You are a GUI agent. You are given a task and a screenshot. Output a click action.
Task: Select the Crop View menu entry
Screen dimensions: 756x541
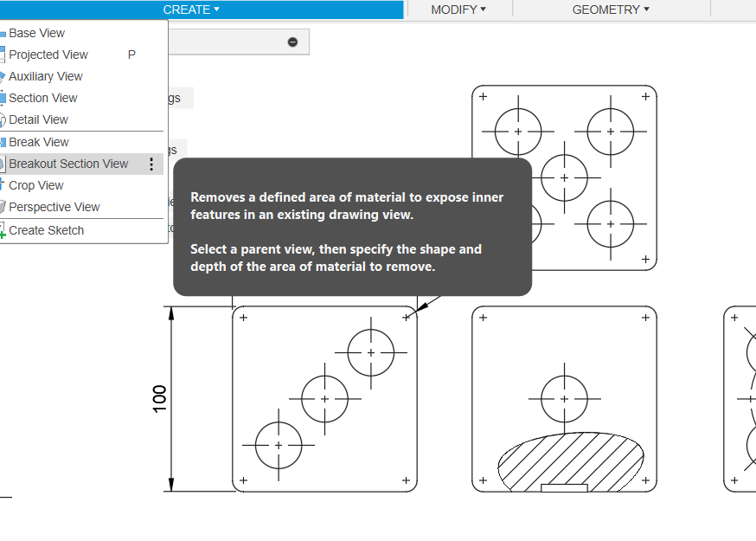(x=36, y=185)
